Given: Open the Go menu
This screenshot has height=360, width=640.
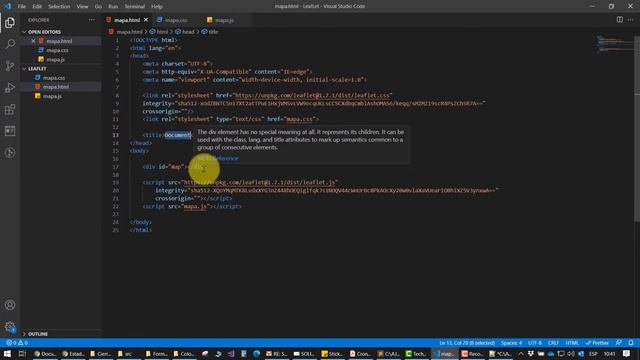Looking at the screenshot, I should (x=98, y=7).
